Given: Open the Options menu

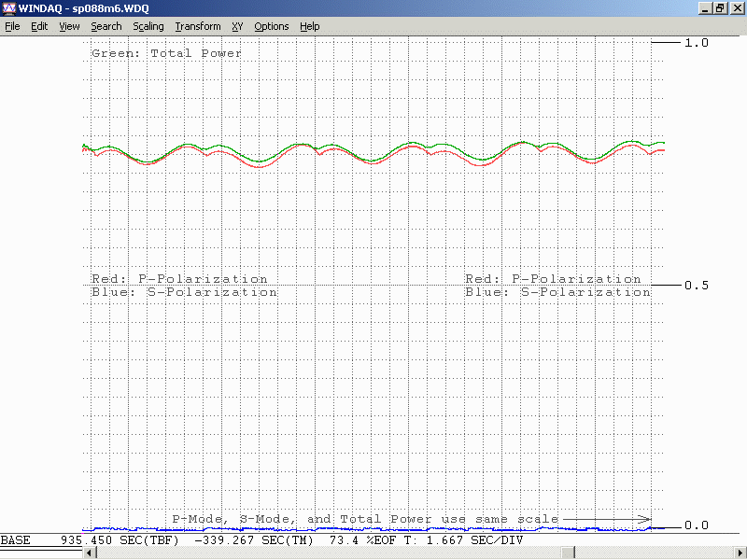Looking at the screenshot, I should click(272, 26).
